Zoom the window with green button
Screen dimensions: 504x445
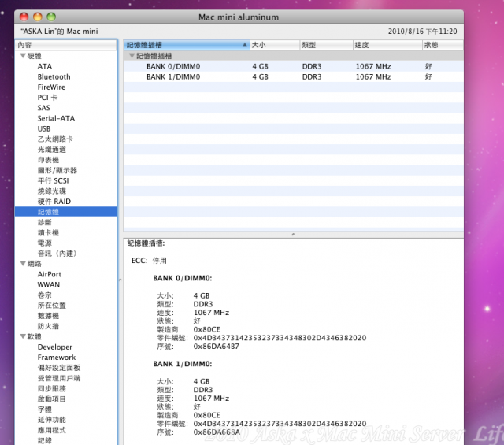pos(51,17)
